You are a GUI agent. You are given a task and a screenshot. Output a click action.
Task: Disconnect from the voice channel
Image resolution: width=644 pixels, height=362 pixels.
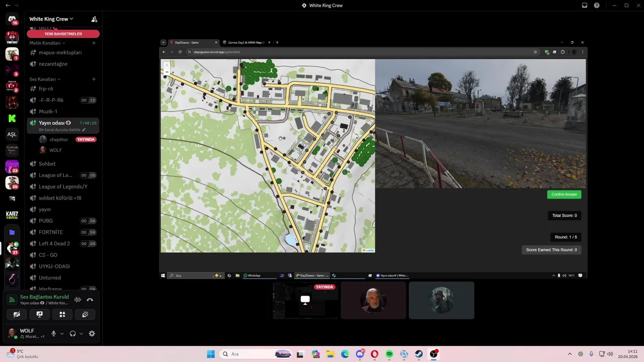coord(90,300)
